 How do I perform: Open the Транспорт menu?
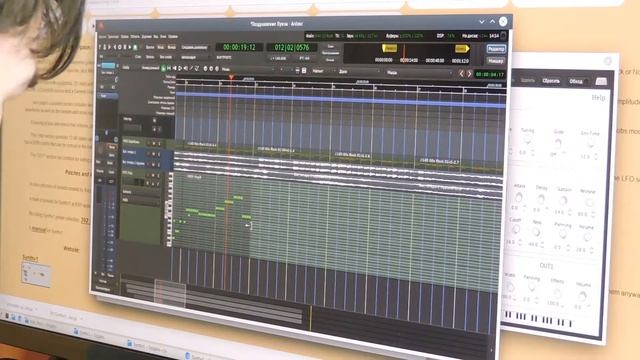113,36
